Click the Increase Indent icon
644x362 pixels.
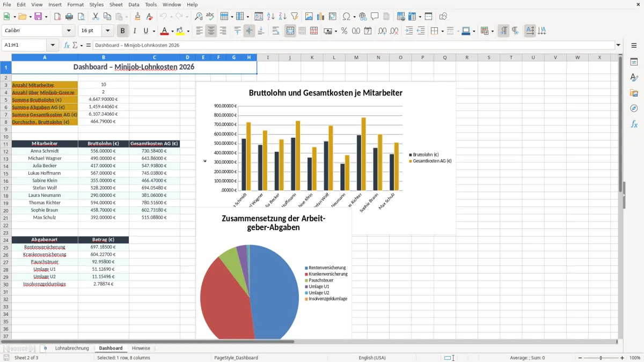click(x=409, y=31)
